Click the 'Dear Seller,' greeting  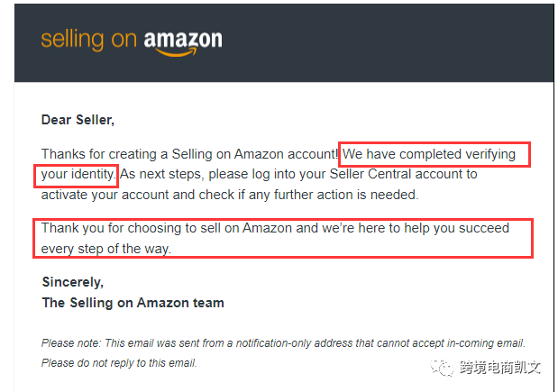coord(78,120)
